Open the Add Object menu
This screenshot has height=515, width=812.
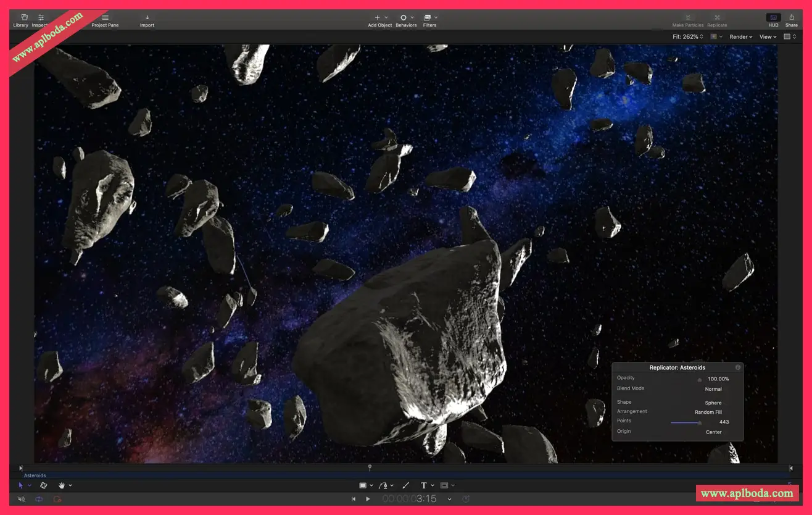click(x=379, y=20)
